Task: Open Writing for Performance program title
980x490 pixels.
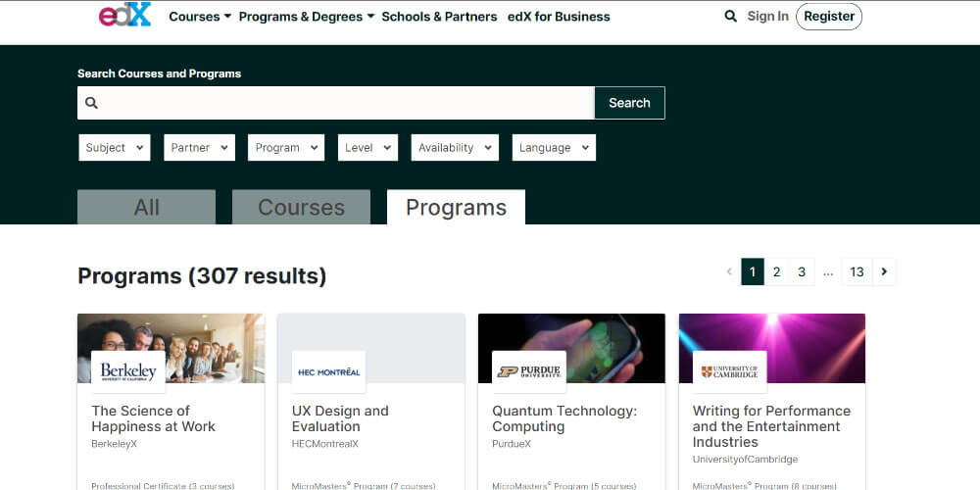Action: point(771,426)
